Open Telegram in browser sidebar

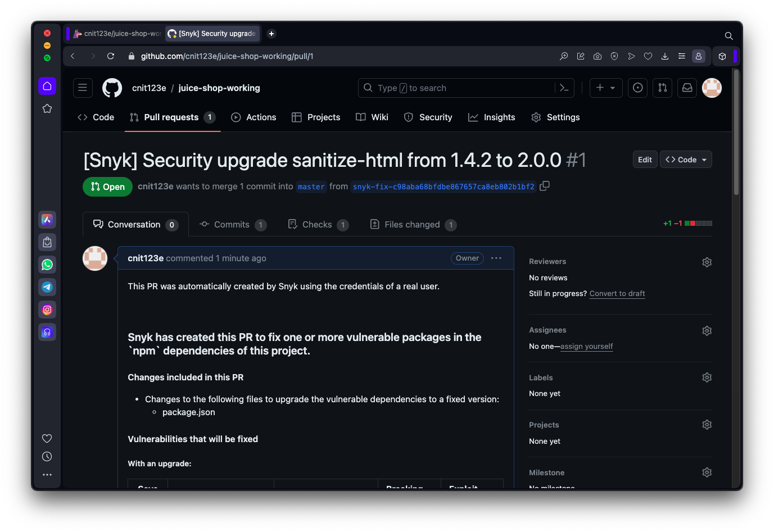[x=47, y=287]
